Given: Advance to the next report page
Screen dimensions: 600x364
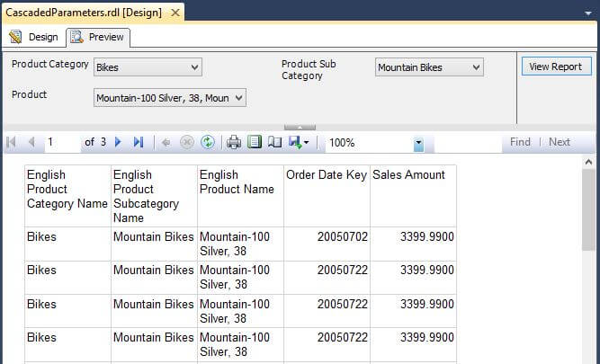Looking at the screenshot, I should point(119,142).
